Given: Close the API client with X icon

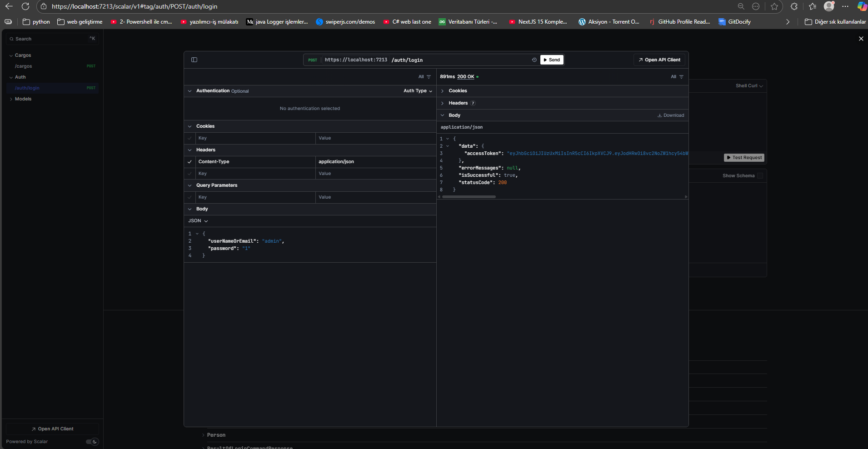Looking at the screenshot, I should 861,39.
